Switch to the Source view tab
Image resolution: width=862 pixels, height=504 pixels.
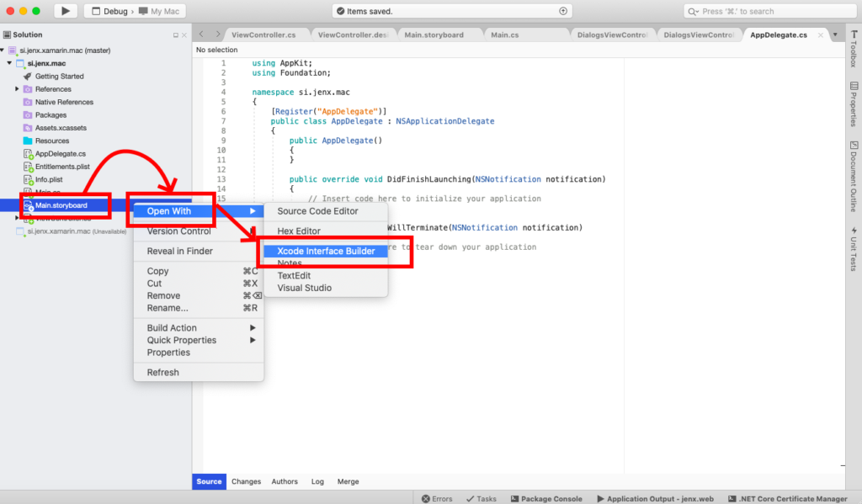(x=209, y=481)
